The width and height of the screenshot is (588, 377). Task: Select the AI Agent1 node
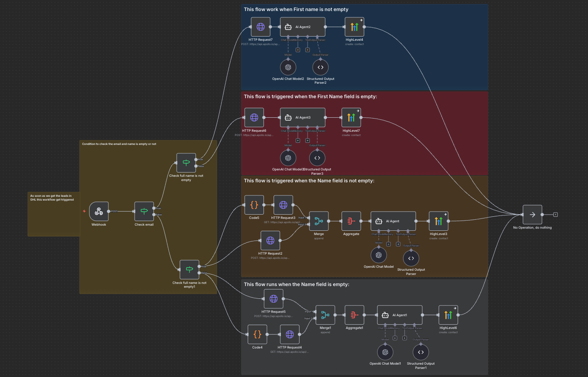[x=399, y=315]
